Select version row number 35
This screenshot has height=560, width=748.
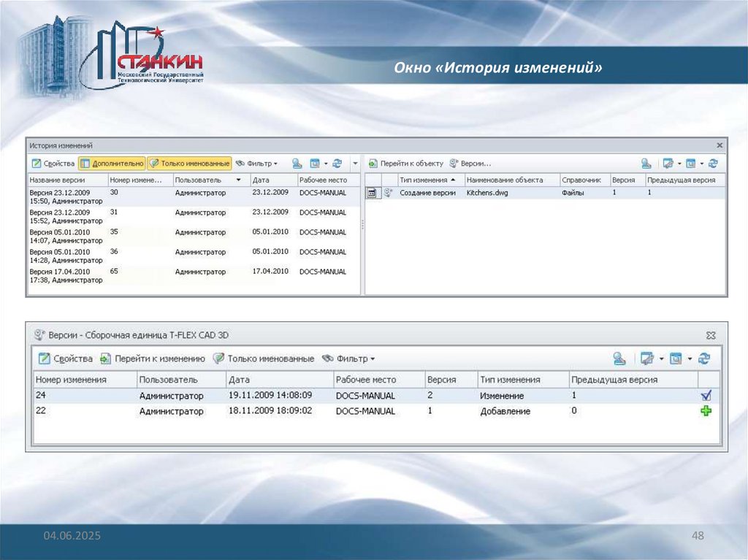(x=194, y=236)
